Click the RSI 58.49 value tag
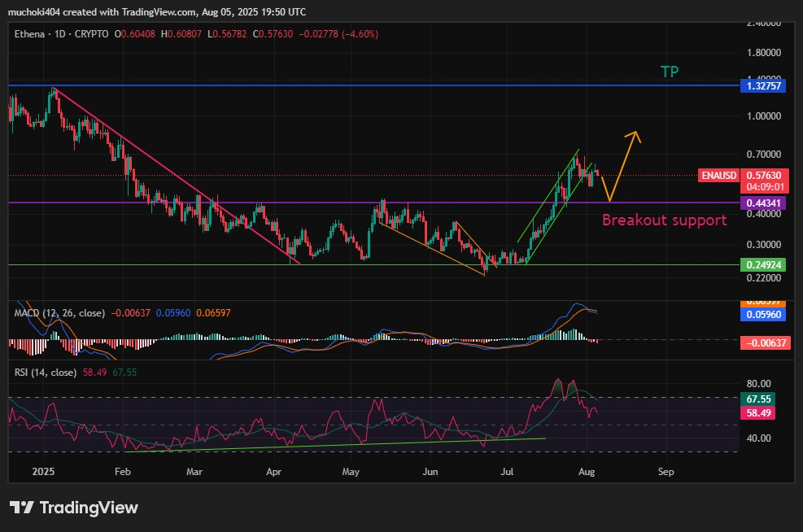The image size is (803, 532). point(762,413)
